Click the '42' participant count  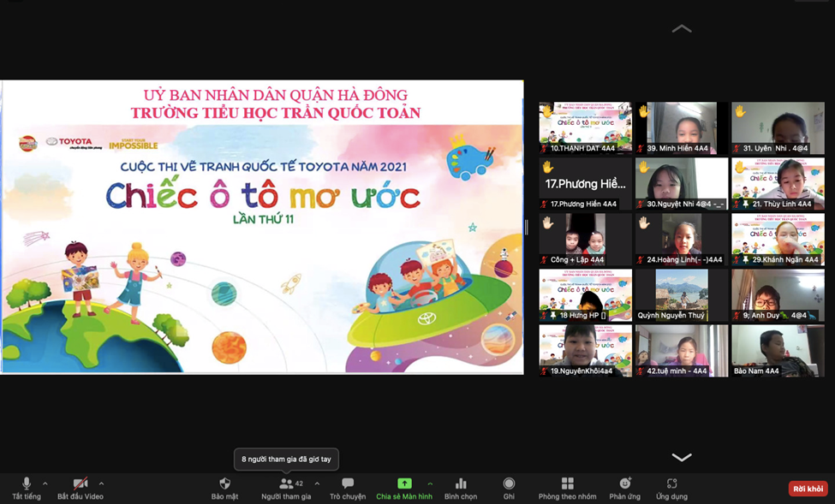point(299,483)
